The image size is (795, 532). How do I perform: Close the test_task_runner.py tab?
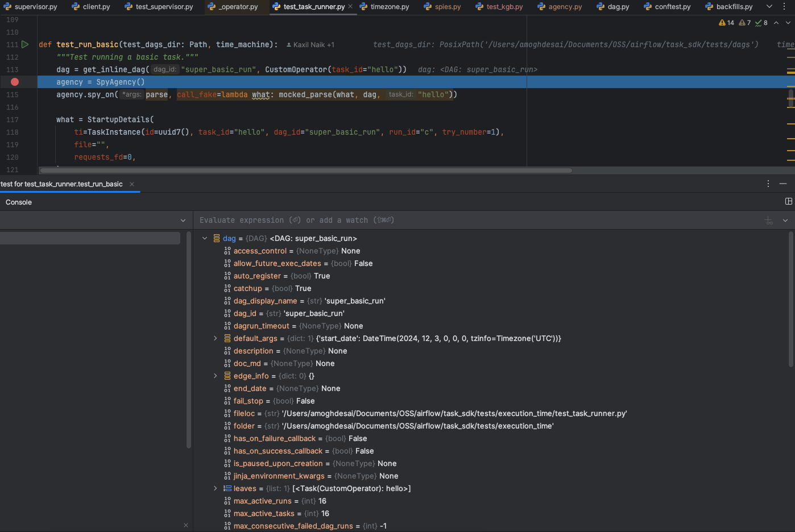point(350,7)
